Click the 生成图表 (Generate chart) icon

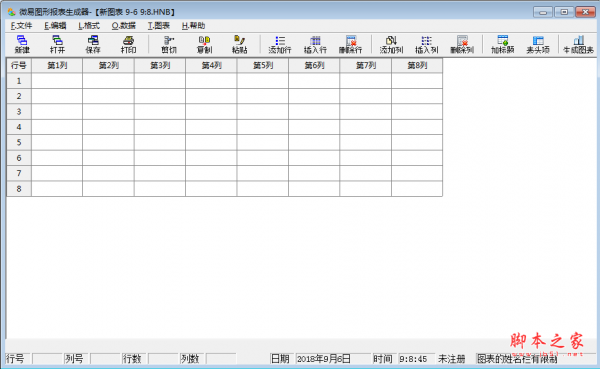click(x=578, y=44)
